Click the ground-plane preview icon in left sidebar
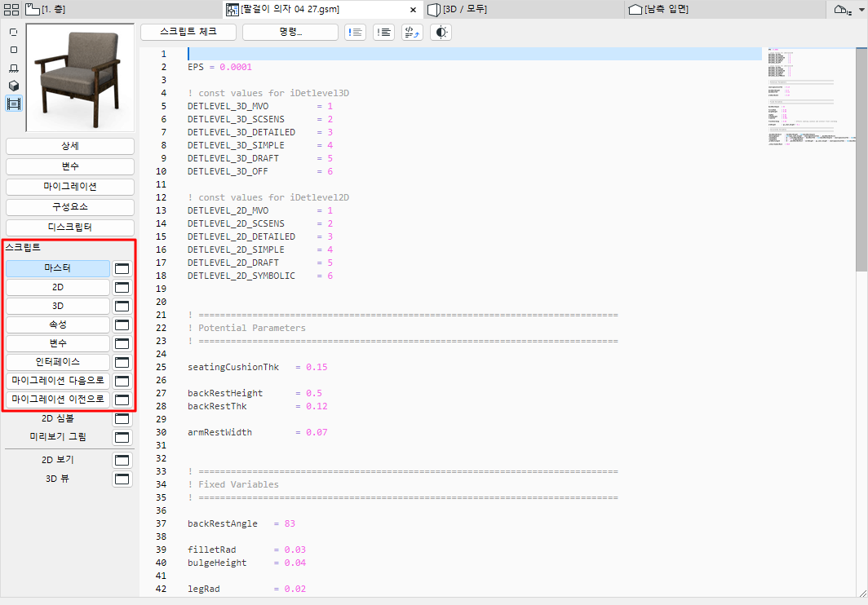This screenshot has width=868, height=605. pyautogui.click(x=13, y=68)
